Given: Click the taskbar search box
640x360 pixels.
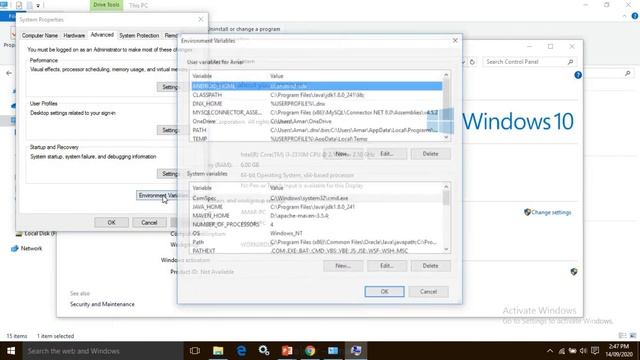Looking at the screenshot, I should (x=103, y=351).
